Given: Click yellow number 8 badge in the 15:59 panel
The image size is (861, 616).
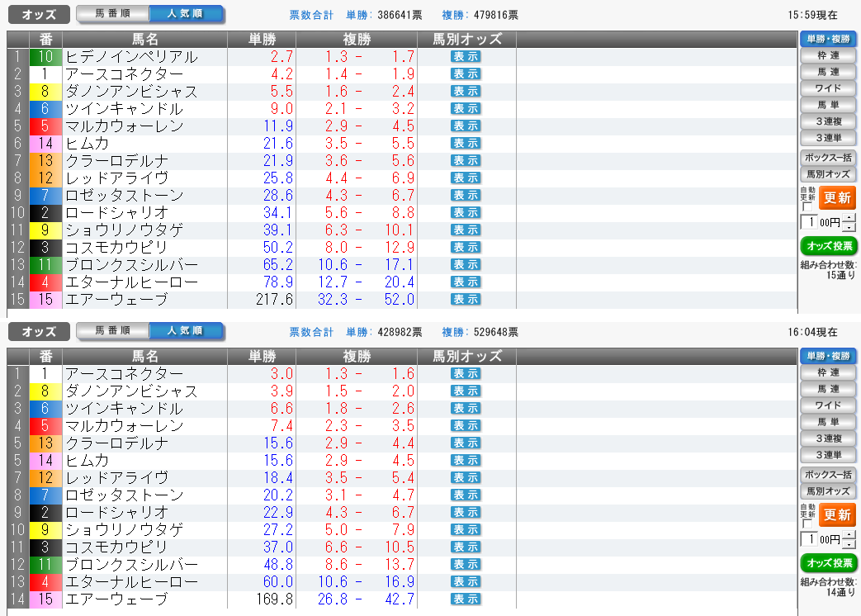Looking at the screenshot, I should pos(45,92).
